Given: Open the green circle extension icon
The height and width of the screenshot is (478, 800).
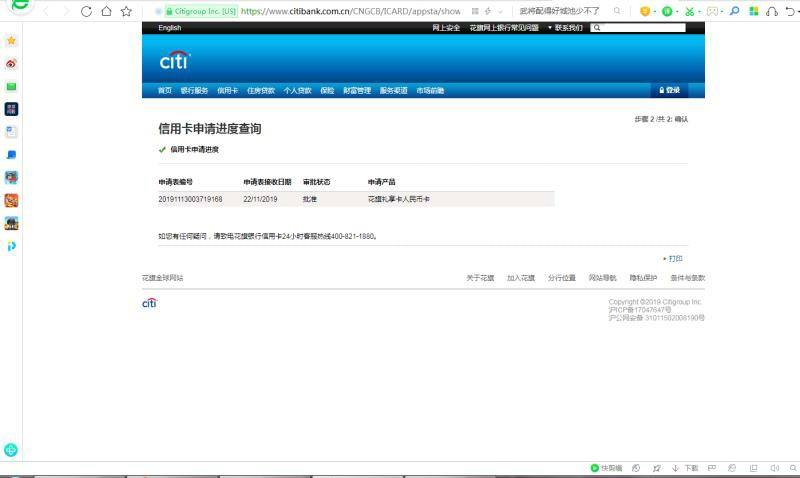Looking at the screenshot, I should pos(667,11).
